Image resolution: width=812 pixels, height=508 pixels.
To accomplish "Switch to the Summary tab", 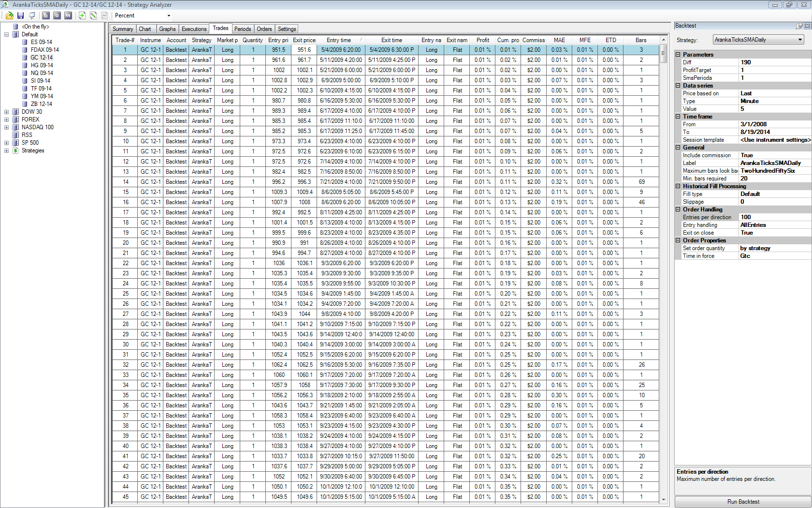I will (123, 29).
